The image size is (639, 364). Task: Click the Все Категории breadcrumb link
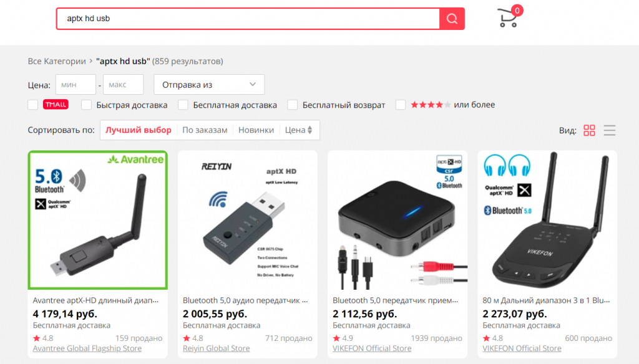[57, 61]
